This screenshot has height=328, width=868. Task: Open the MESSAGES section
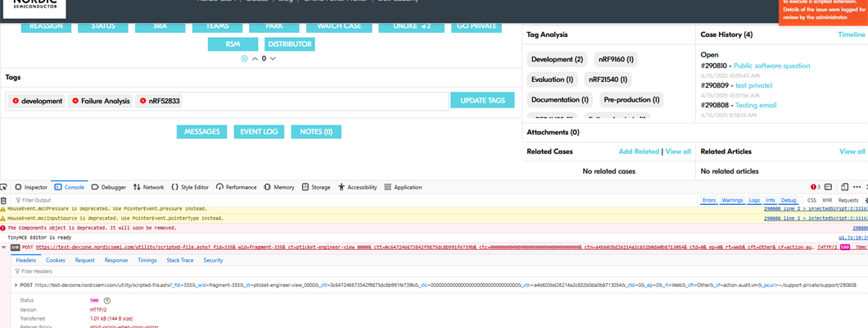pyautogui.click(x=202, y=132)
